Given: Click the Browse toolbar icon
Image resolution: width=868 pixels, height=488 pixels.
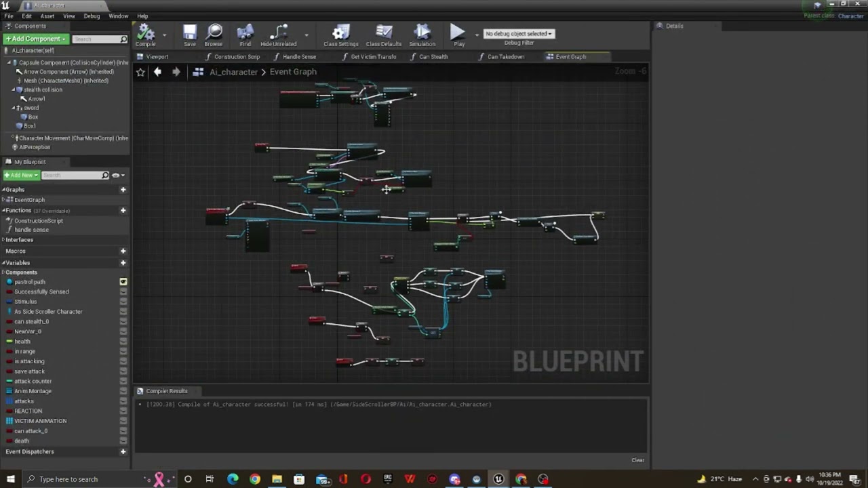Looking at the screenshot, I should tap(214, 34).
